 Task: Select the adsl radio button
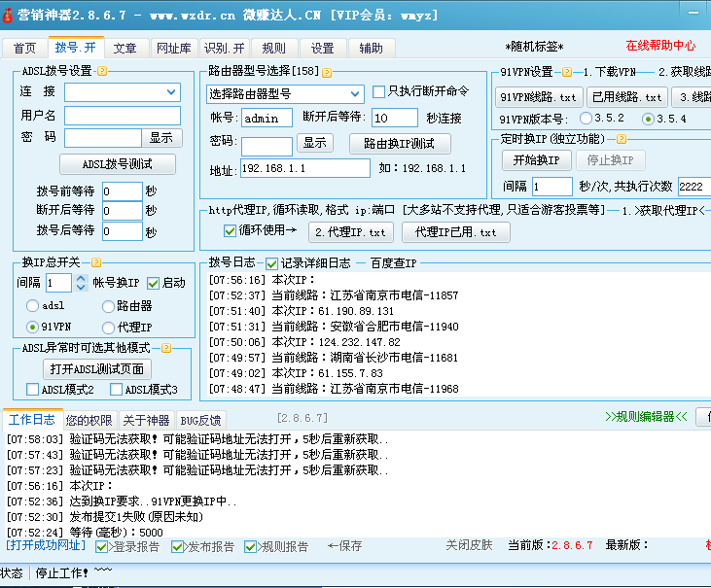[32, 306]
